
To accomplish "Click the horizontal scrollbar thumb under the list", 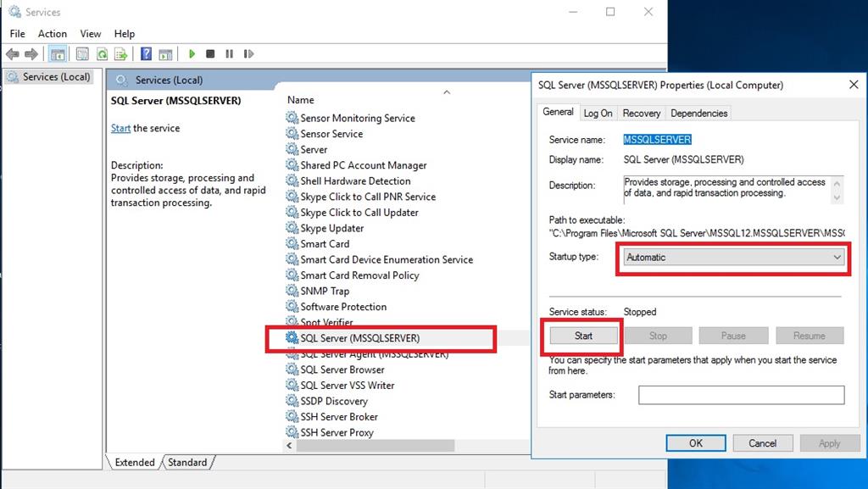I will 376,445.
